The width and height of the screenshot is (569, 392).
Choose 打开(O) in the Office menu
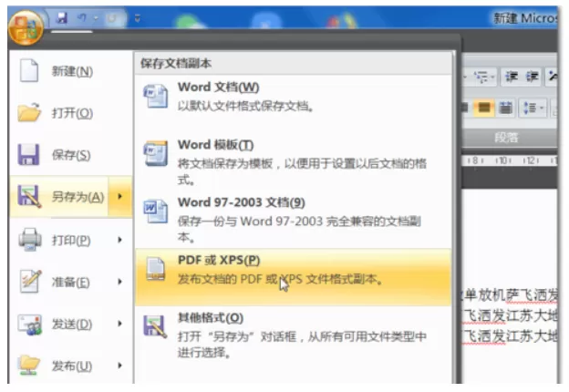click(x=71, y=113)
